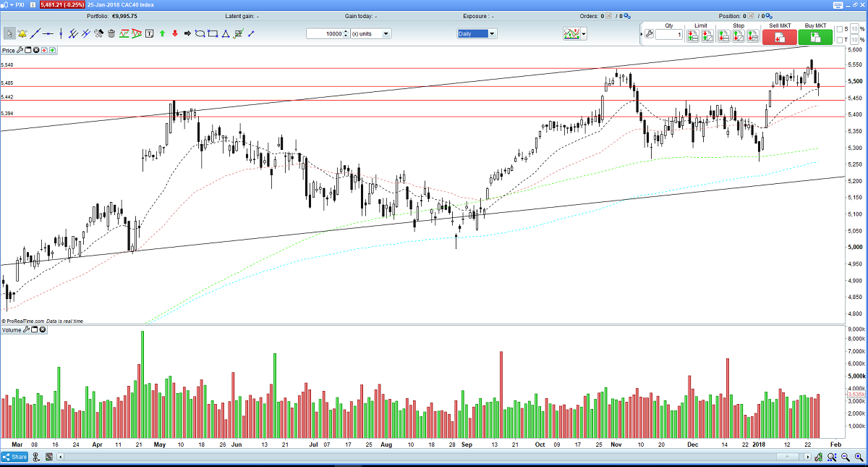Select the red down arrow marker tool
Image resolution: width=868 pixels, height=467 pixels.
pyautogui.click(x=175, y=33)
